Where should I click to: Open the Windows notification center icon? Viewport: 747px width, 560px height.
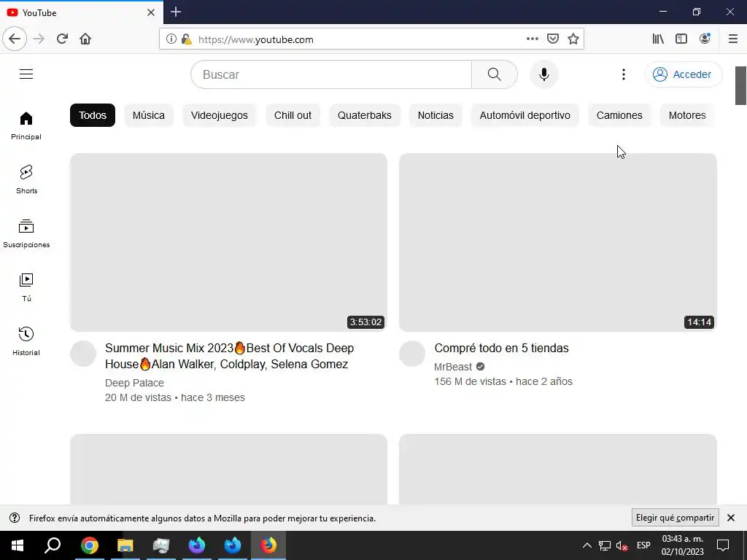[x=723, y=545]
